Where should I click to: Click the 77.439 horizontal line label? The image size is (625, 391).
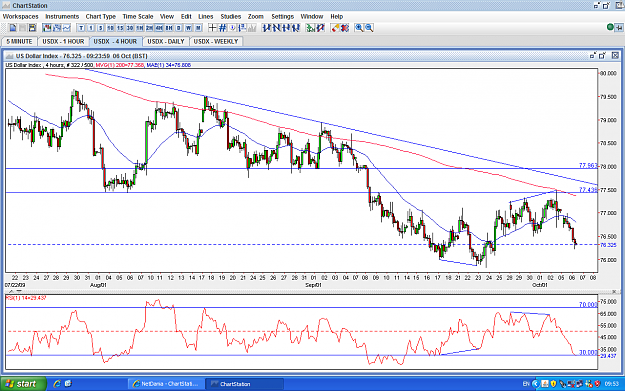tap(588, 190)
